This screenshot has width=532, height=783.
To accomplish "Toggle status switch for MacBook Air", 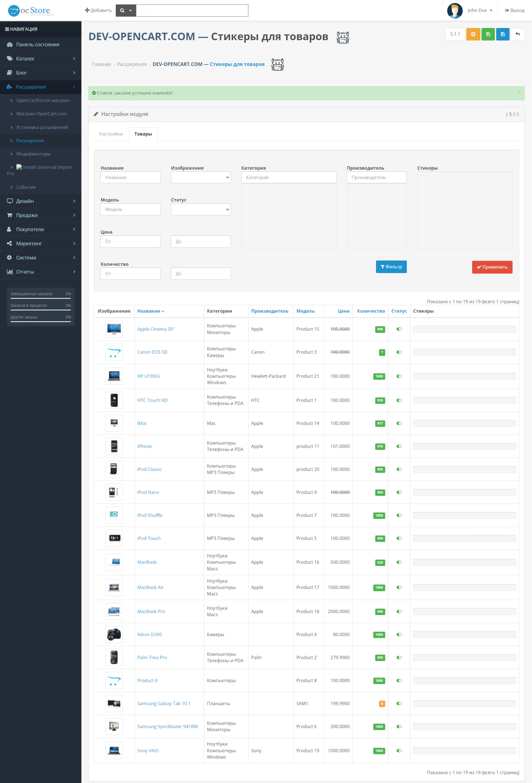I will (x=399, y=588).
